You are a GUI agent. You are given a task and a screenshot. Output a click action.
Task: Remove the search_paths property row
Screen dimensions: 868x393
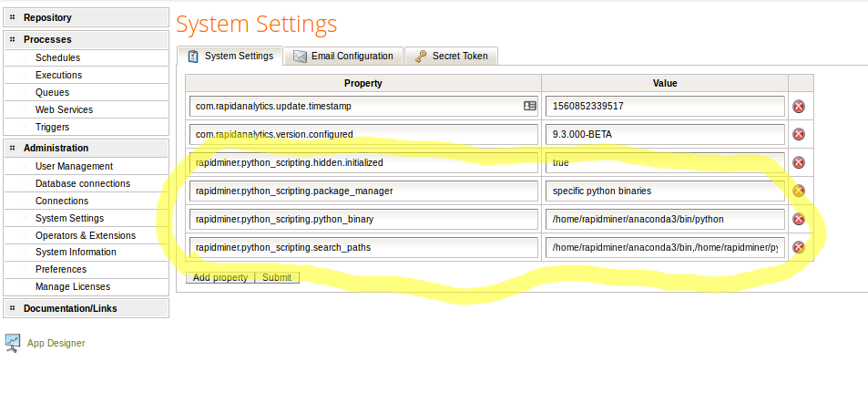(x=799, y=247)
